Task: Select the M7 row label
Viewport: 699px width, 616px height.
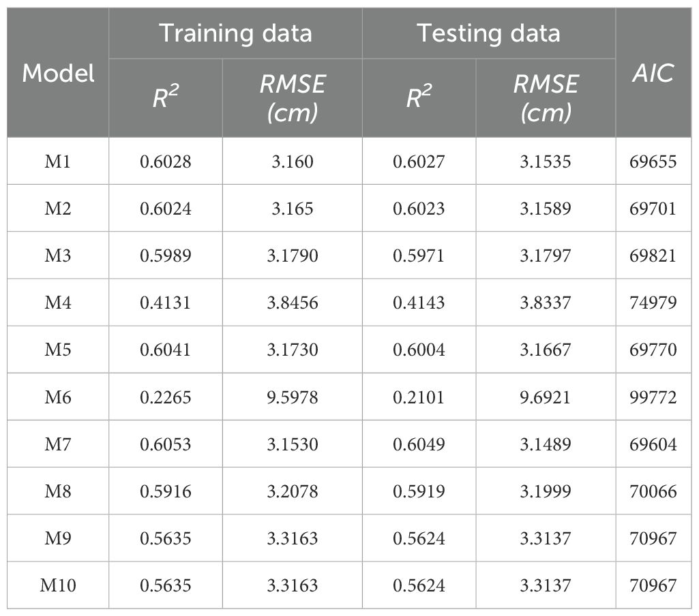Action: (x=58, y=444)
